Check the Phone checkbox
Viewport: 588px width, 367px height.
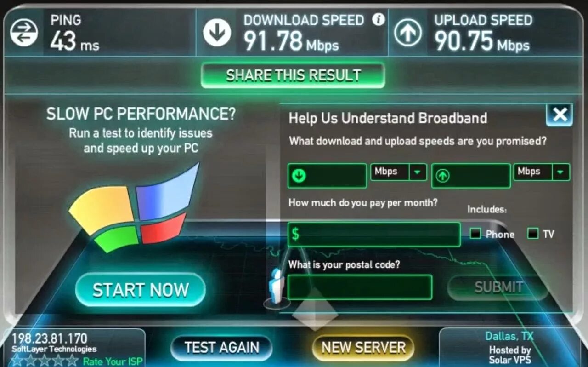475,234
